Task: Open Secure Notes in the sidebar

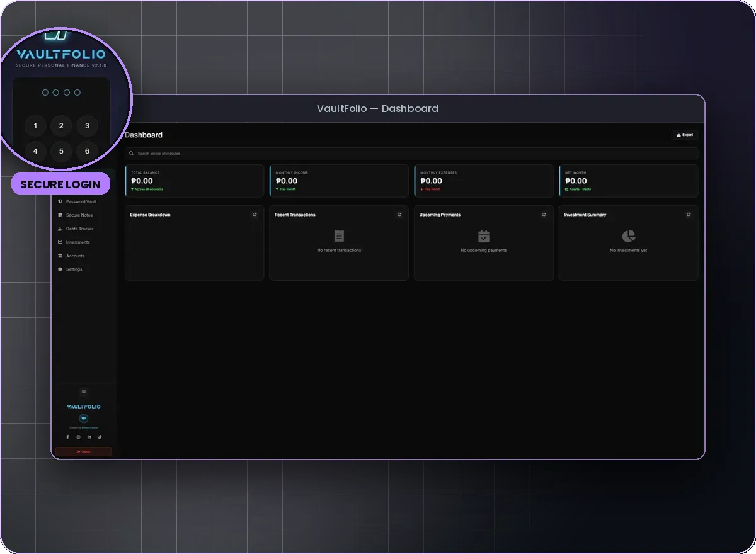Action: 84,215
